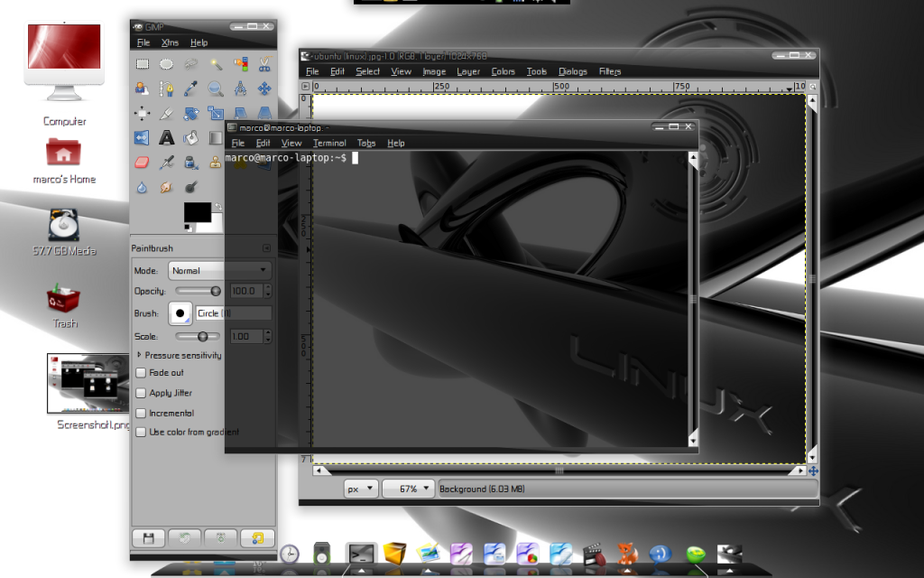
Task: Select the Blend gradient tool
Action: point(216,138)
